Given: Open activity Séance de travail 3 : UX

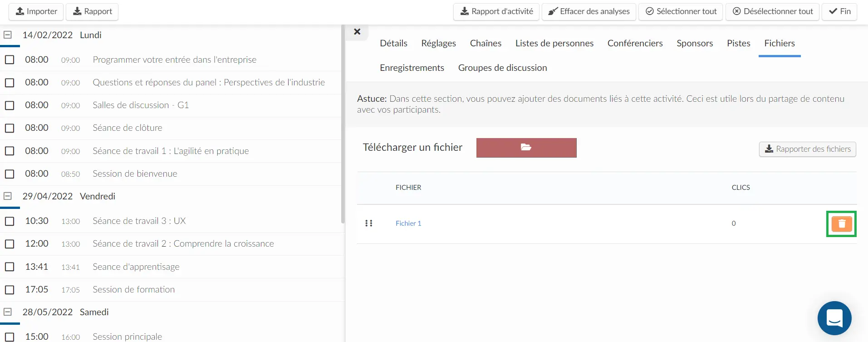Looking at the screenshot, I should pos(139,221).
